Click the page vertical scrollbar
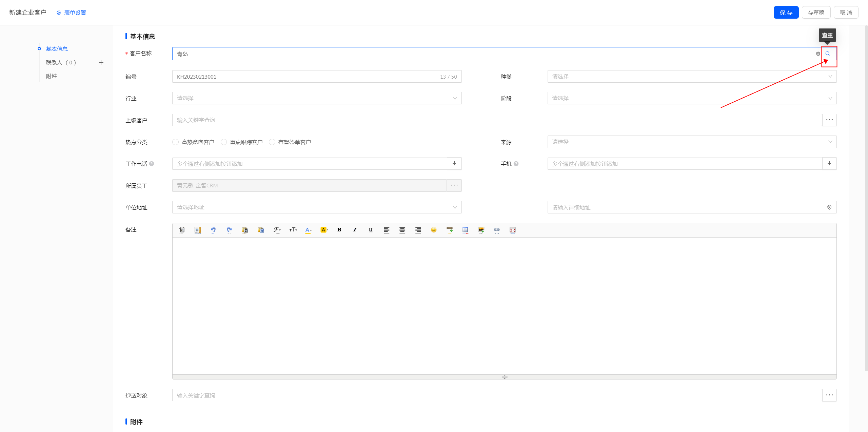The height and width of the screenshot is (432, 868). (866, 198)
